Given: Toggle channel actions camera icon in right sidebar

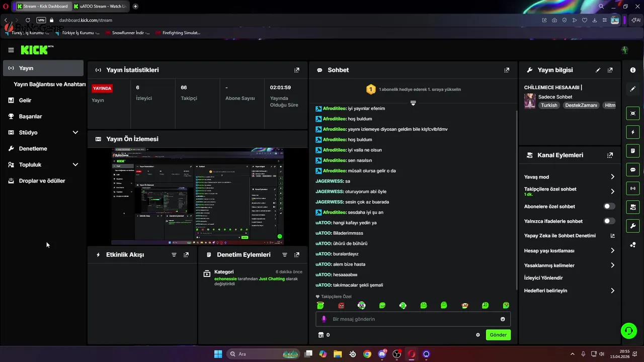Looking at the screenshot, I should [x=633, y=207].
